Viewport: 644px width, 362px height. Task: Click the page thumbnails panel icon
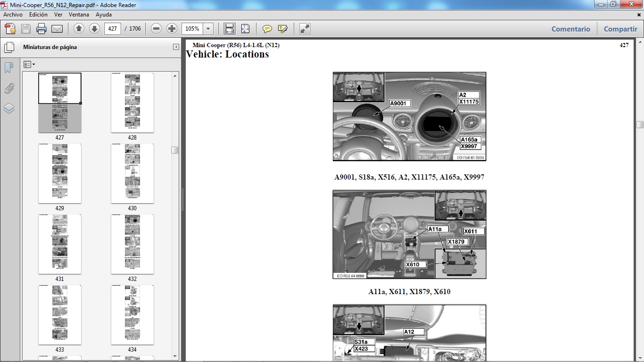(9, 47)
